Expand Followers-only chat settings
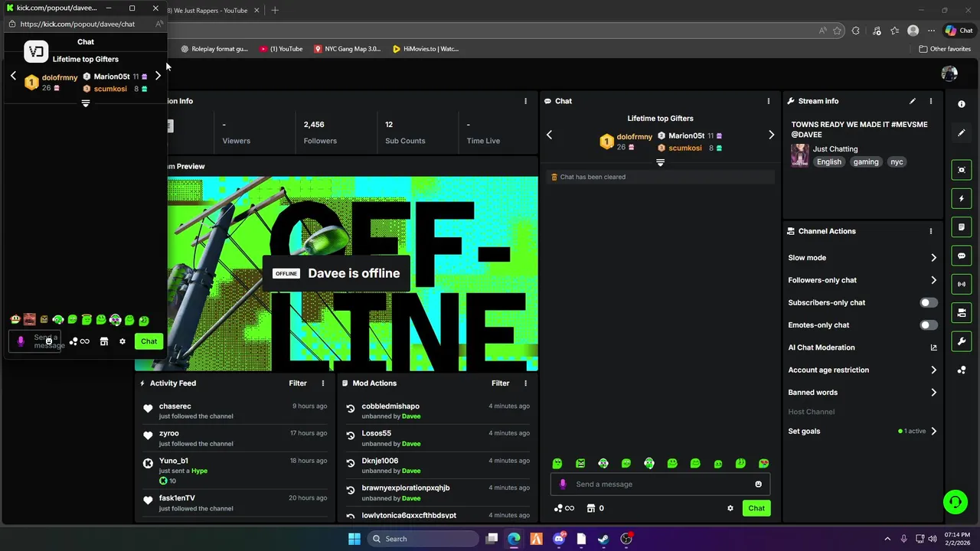980x551 pixels. [x=933, y=280]
